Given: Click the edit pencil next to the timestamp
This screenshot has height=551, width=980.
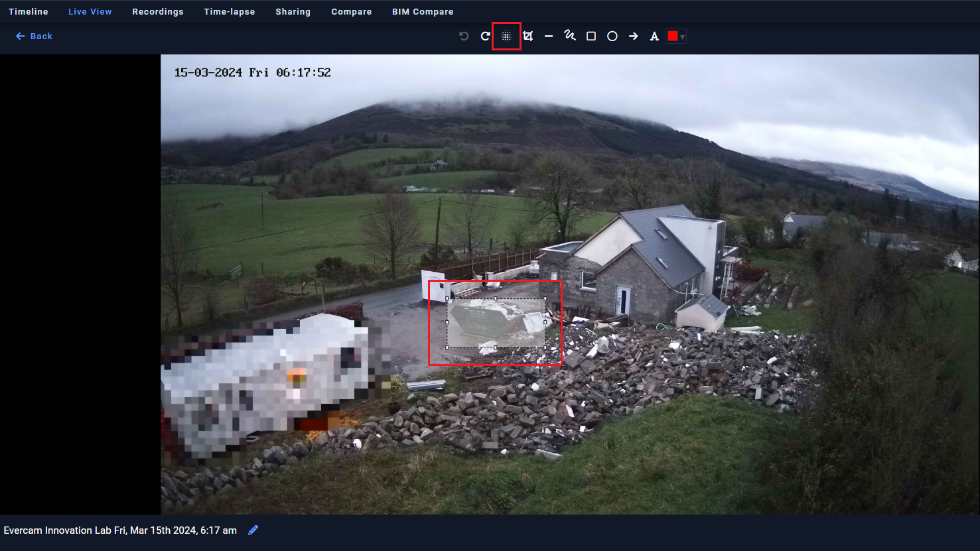Looking at the screenshot, I should 253,530.
